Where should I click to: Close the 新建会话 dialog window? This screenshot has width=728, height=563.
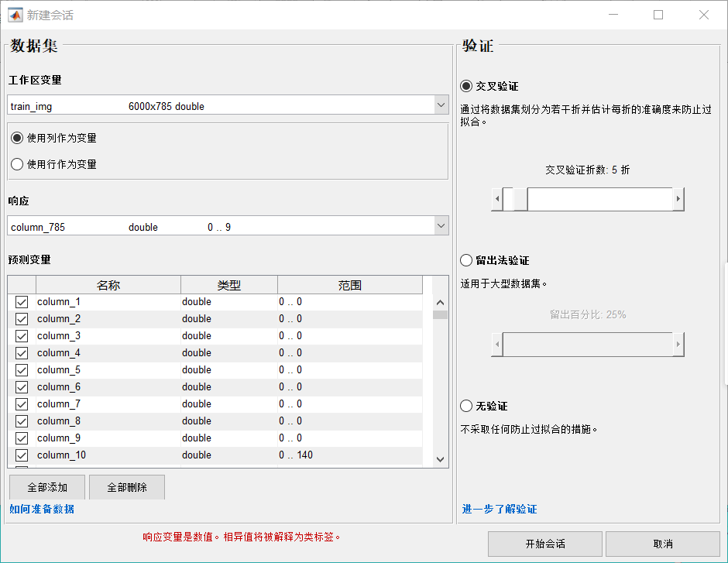point(704,15)
